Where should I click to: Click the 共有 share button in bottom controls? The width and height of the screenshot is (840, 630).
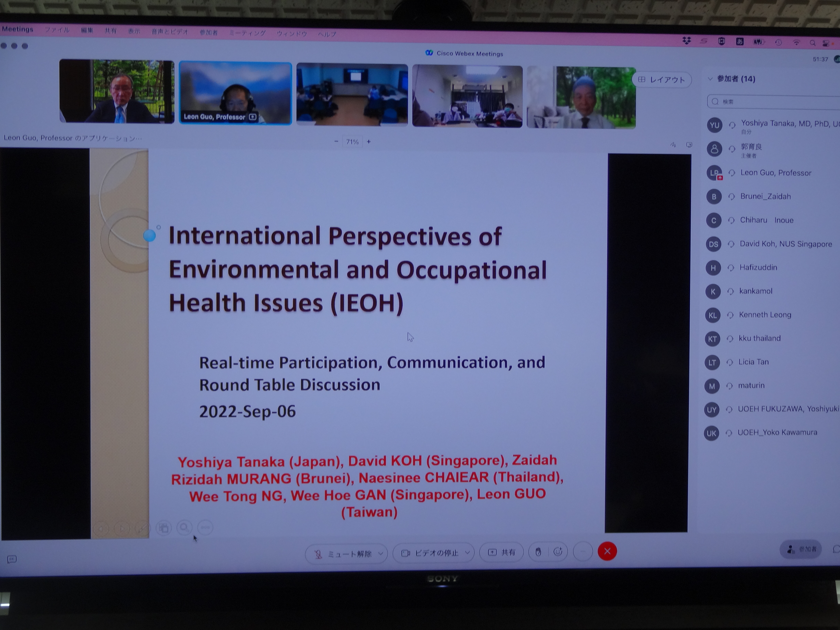point(501,552)
